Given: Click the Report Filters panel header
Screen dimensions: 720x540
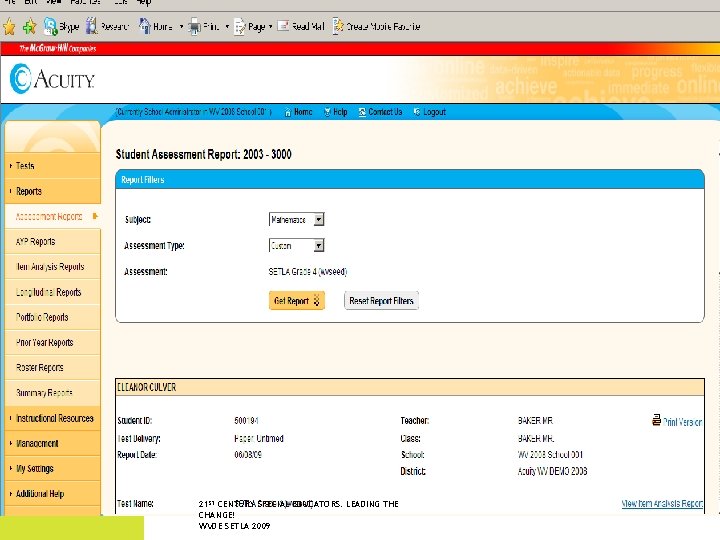Looking at the screenshot, I should click(x=410, y=180).
